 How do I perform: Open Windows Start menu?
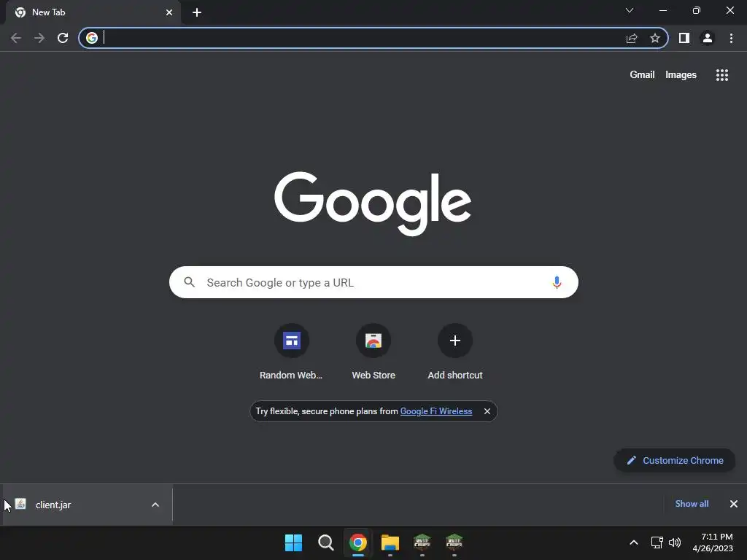293,542
